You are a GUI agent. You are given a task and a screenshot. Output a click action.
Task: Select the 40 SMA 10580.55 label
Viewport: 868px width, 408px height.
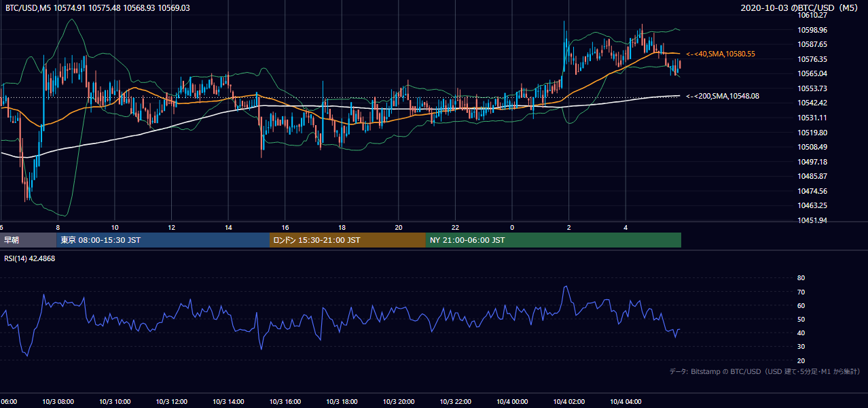(721, 54)
